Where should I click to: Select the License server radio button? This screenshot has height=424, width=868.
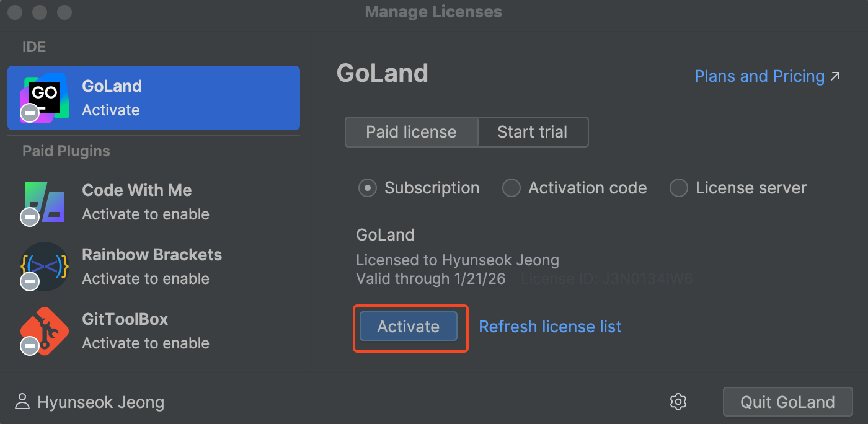coord(679,188)
